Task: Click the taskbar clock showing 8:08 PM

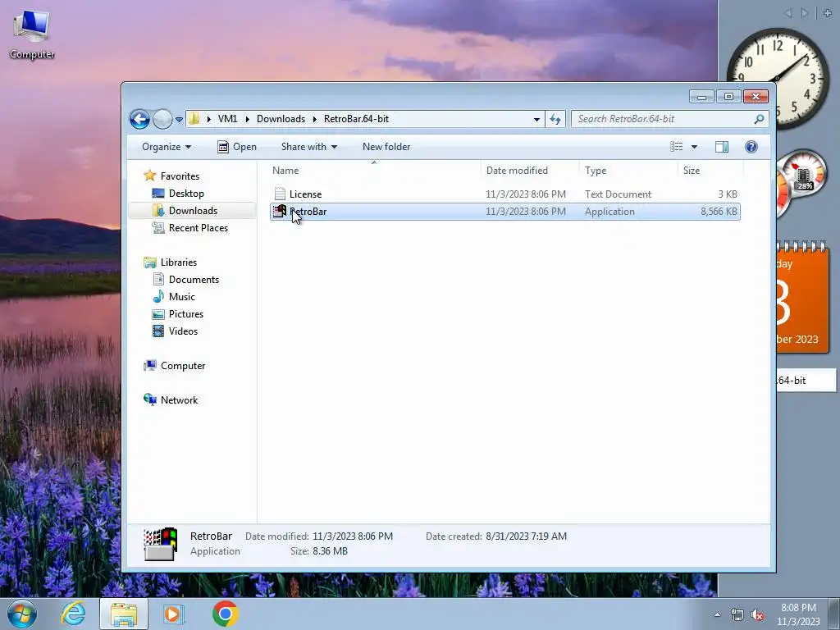Action: pyautogui.click(x=798, y=614)
